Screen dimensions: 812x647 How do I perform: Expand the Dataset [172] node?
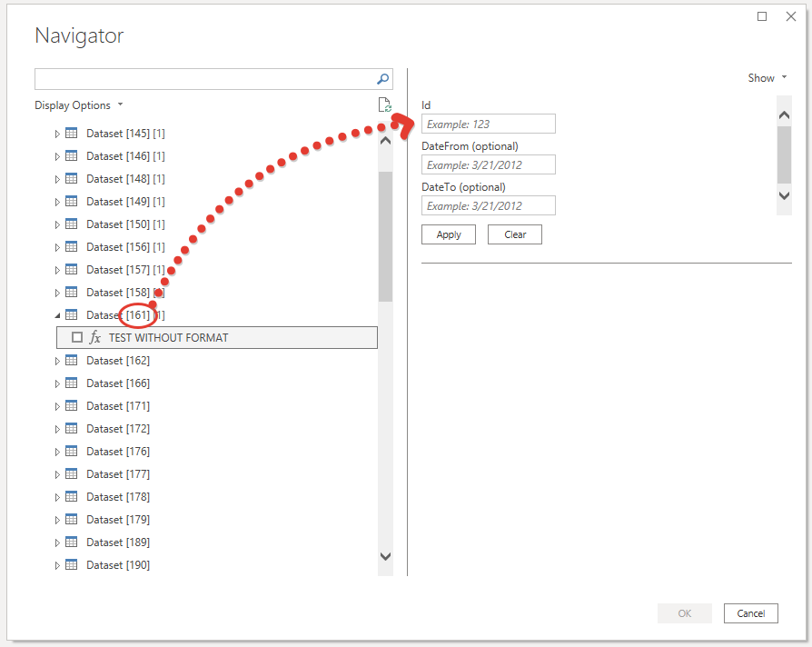[57, 430]
